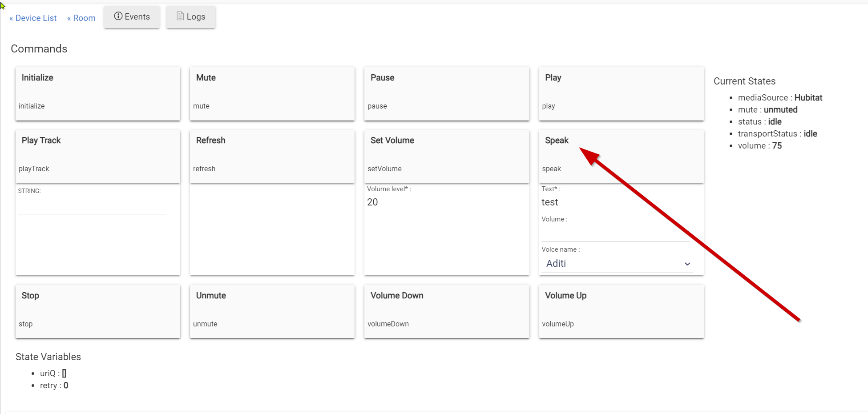Screen dimensions: 868x414
Task: Click the Commands heading
Action: [x=39, y=49]
